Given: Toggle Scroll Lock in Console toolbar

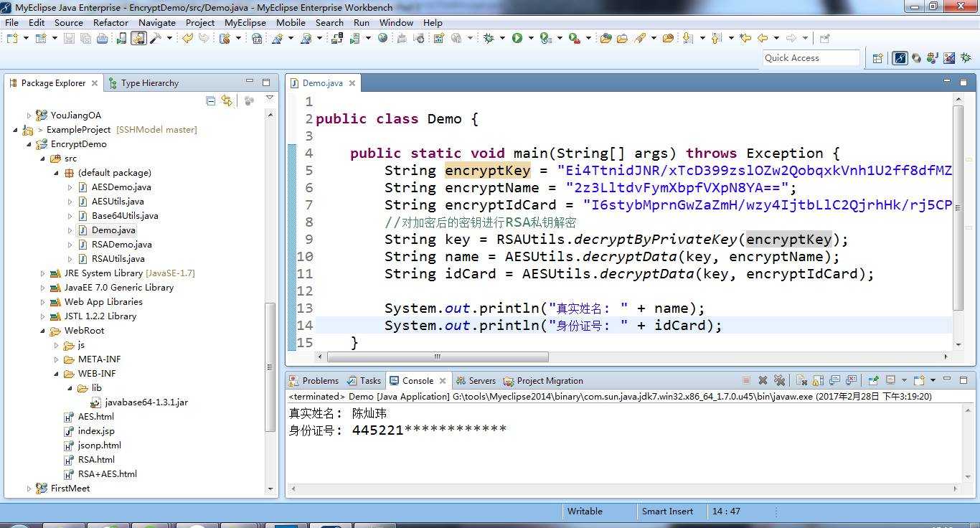Looking at the screenshot, I should pos(818,380).
